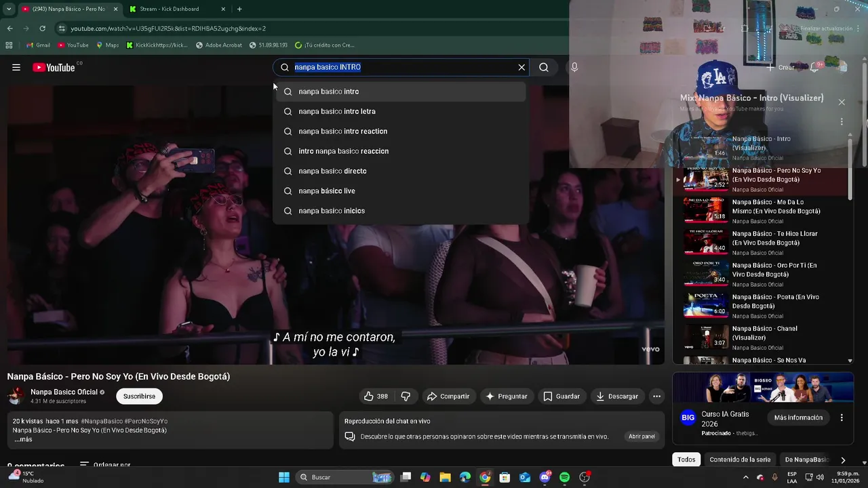Dislike the video with thumbs-down icon
Image resolution: width=868 pixels, height=488 pixels.
tap(406, 396)
